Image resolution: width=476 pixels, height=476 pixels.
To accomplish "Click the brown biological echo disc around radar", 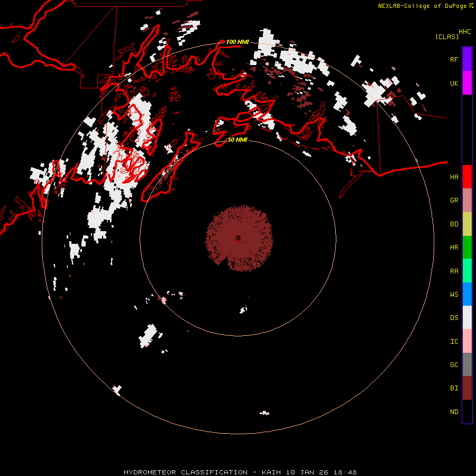I will click(x=239, y=239).
